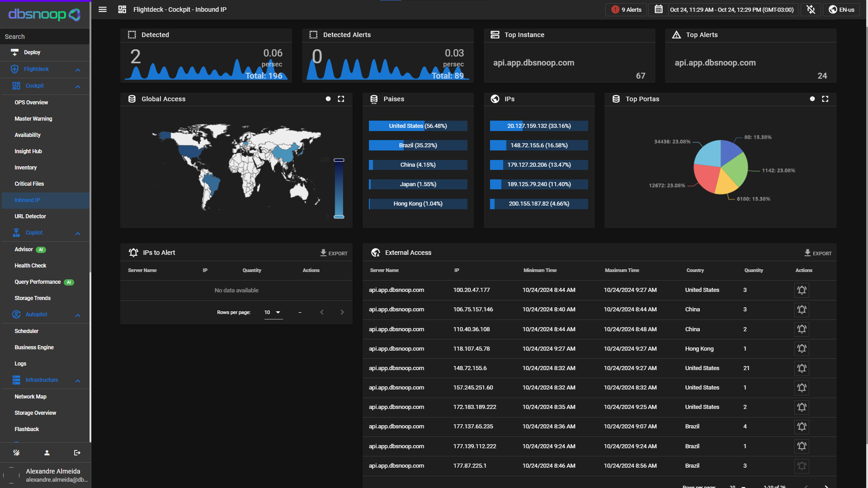Collapse the Infrastructure section chevron
The image size is (868, 488).
point(78,380)
